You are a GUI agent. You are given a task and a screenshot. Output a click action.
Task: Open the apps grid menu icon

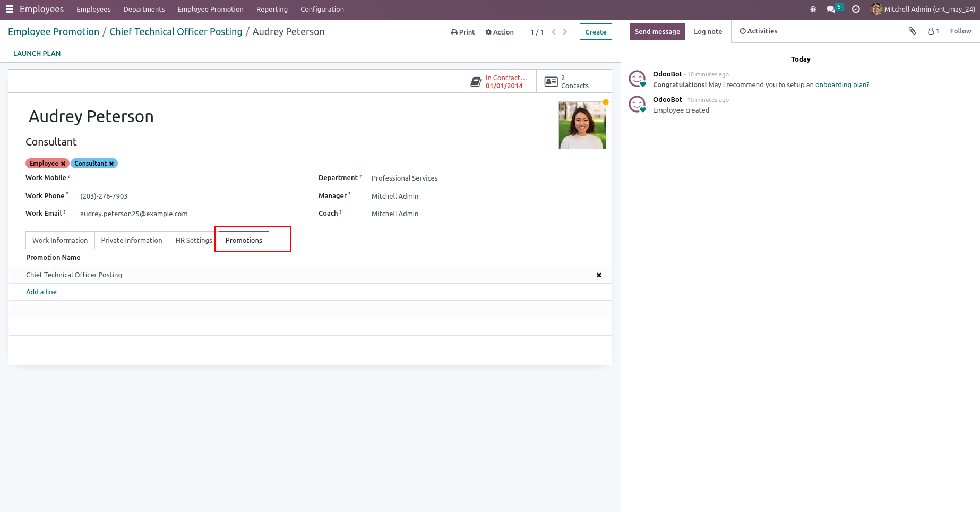point(10,9)
